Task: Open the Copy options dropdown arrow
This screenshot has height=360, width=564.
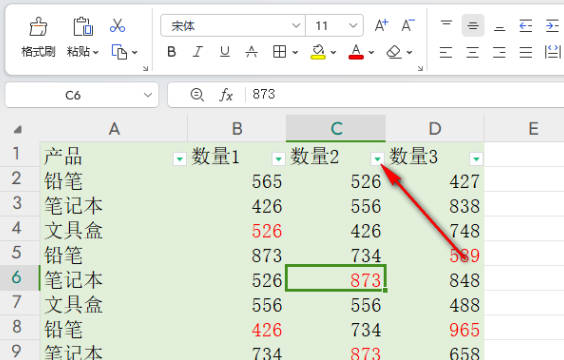Action: [x=135, y=53]
